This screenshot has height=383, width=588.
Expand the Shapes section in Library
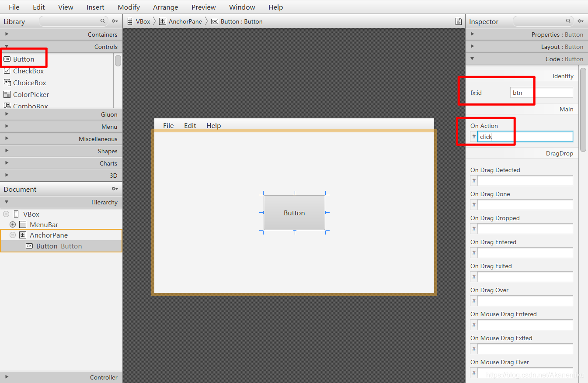point(7,151)
